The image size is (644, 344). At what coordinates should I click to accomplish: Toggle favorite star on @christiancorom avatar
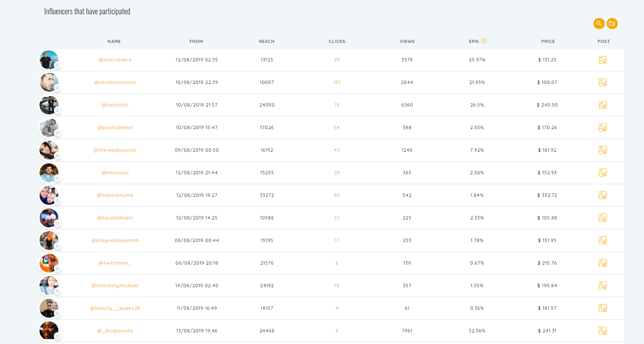click(x=57, y=88)
